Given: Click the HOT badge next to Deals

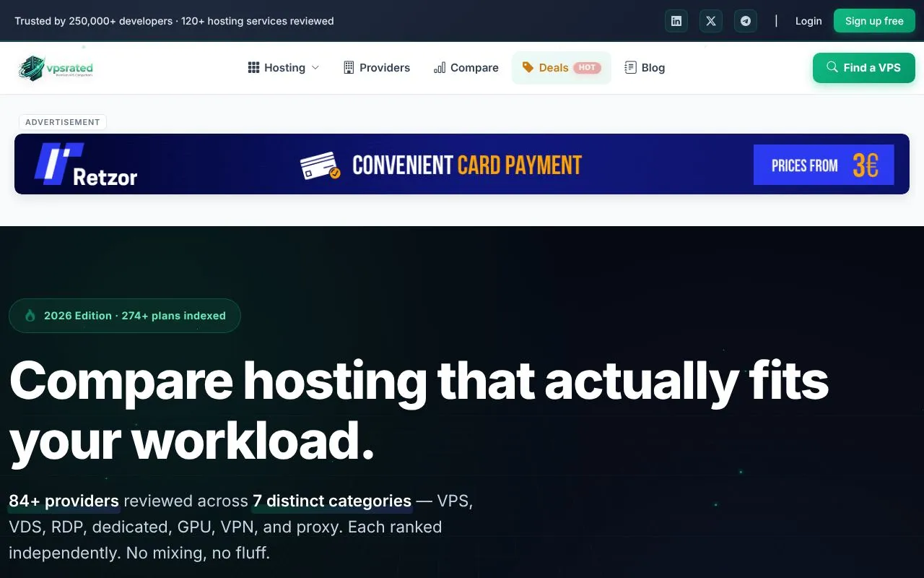Looking at the screenshot, I should pyautogui.click(x=587, y=68).
